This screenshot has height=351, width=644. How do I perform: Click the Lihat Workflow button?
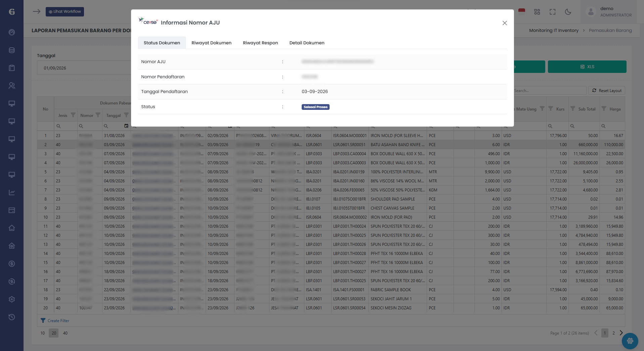coord(65,11)
